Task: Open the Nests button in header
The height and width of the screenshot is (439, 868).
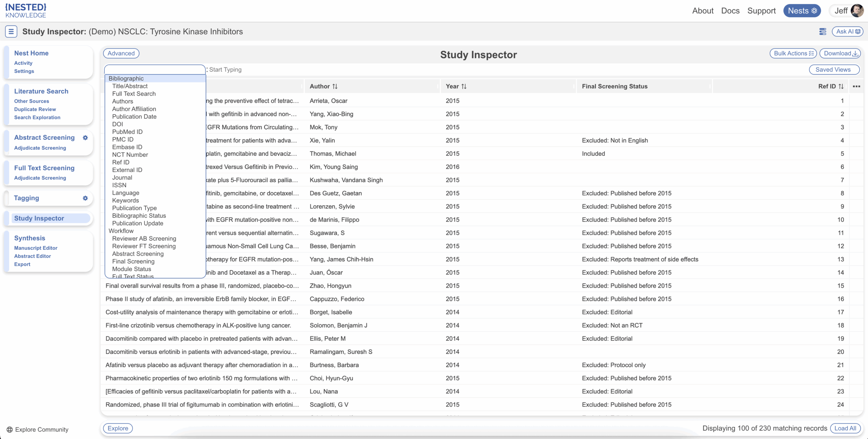Action: click(x=802, y=11)
